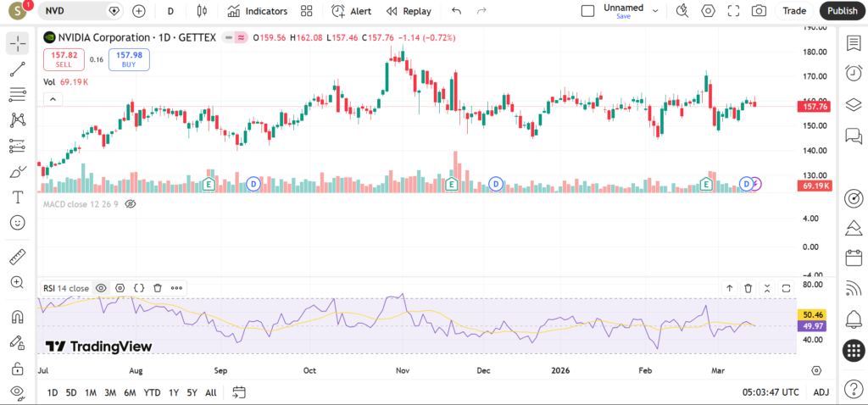Screen dimensions: 868x405
Task: Enter fullscreen mode
Action: tap(733, 11)
